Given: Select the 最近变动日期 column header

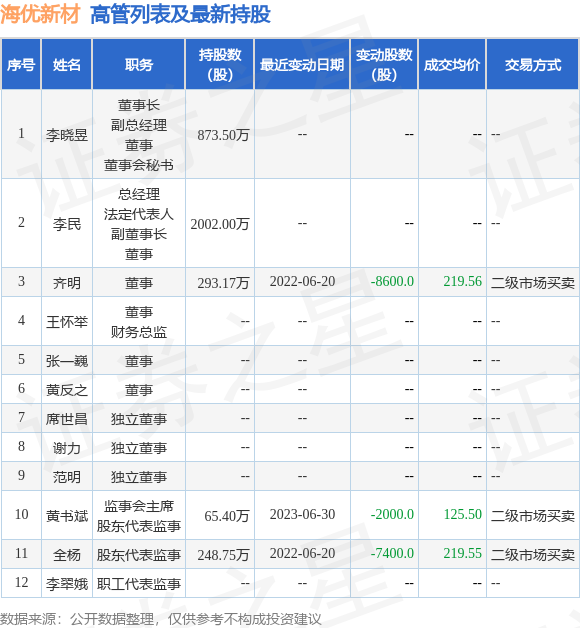Looking at the screenshot, I should pyautogui.click(x=302, y=64).
